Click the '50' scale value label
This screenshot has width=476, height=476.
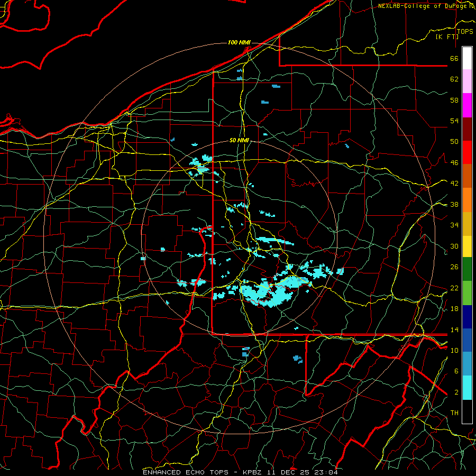point(454,142)
